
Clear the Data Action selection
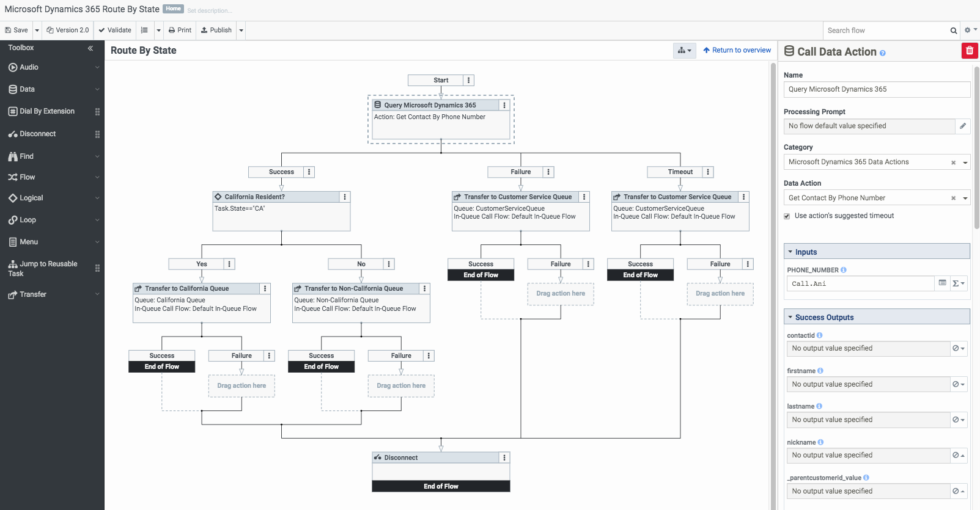click(953, 198)
